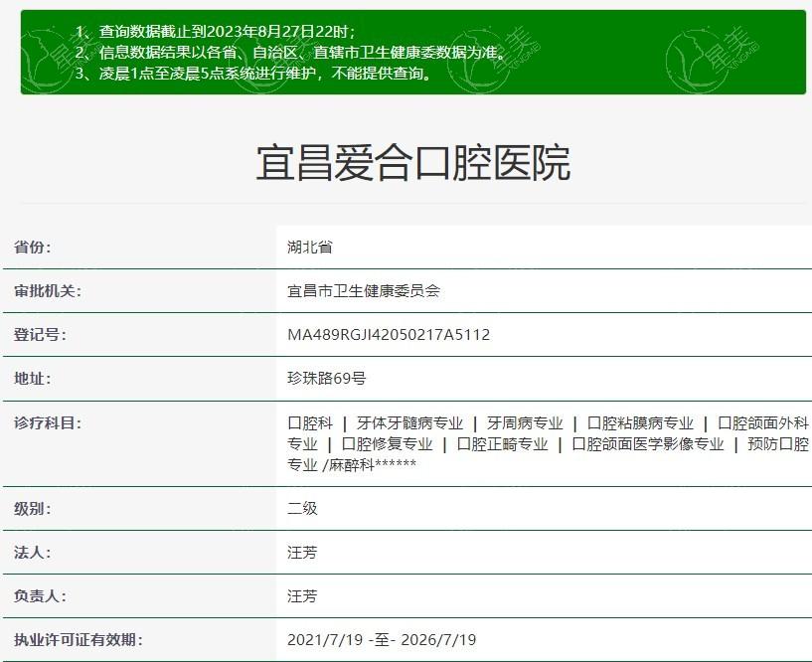Select the 省份 row label
The image size is (812, 662).
[x=33, y=248]
